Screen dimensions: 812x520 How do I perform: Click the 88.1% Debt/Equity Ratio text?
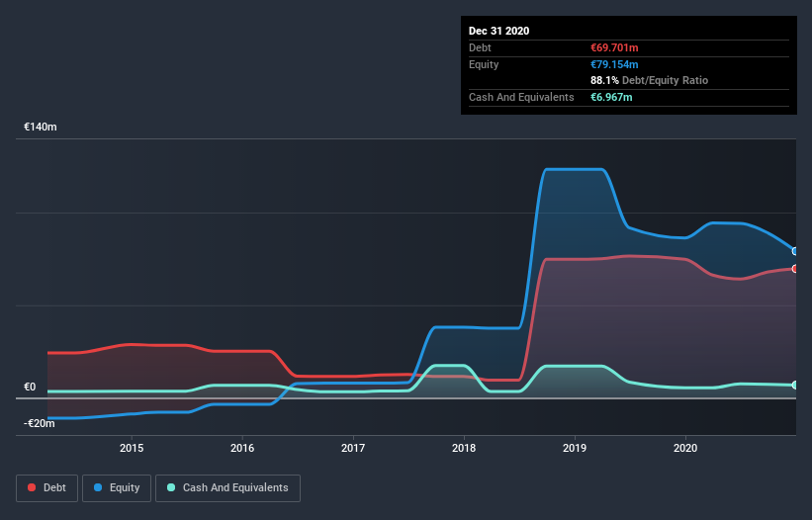(650, 81)
